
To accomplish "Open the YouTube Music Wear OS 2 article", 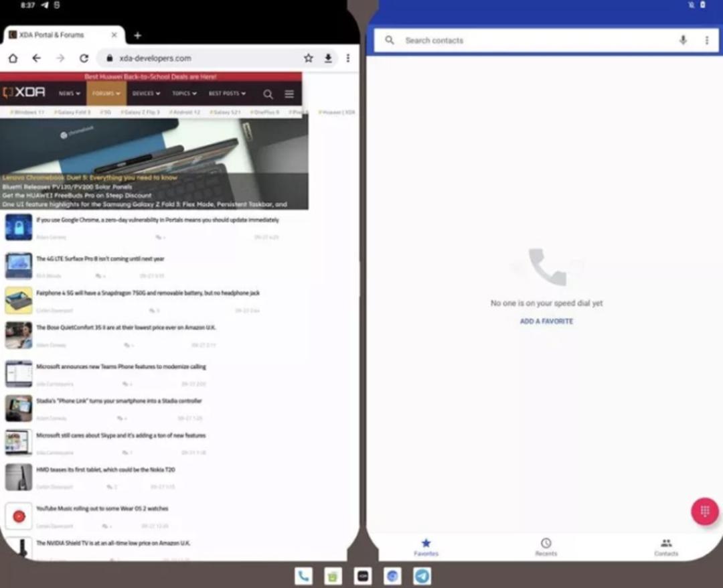I will (102, 509).
